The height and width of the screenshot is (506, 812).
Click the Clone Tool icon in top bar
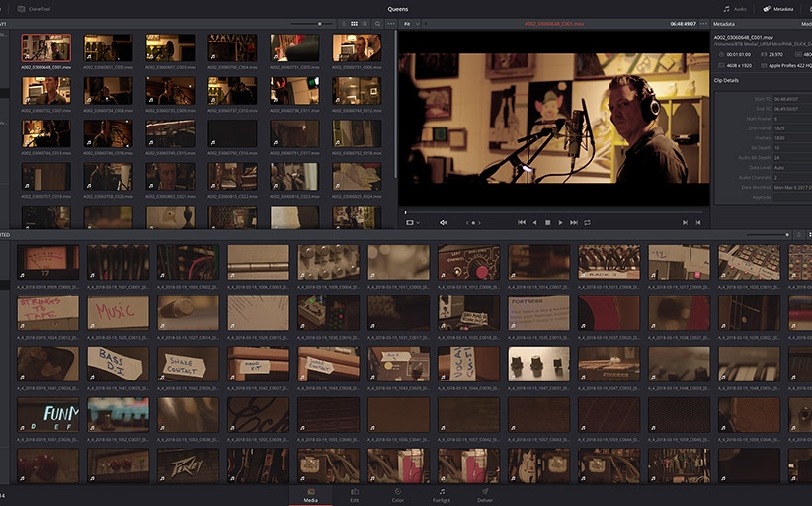(x=22, y=8)
